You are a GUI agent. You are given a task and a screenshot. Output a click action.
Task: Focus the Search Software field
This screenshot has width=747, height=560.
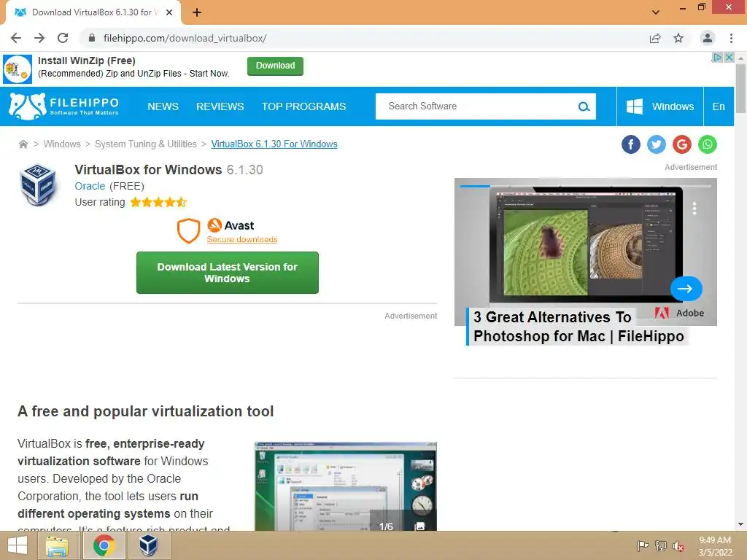tap(476, 106)
